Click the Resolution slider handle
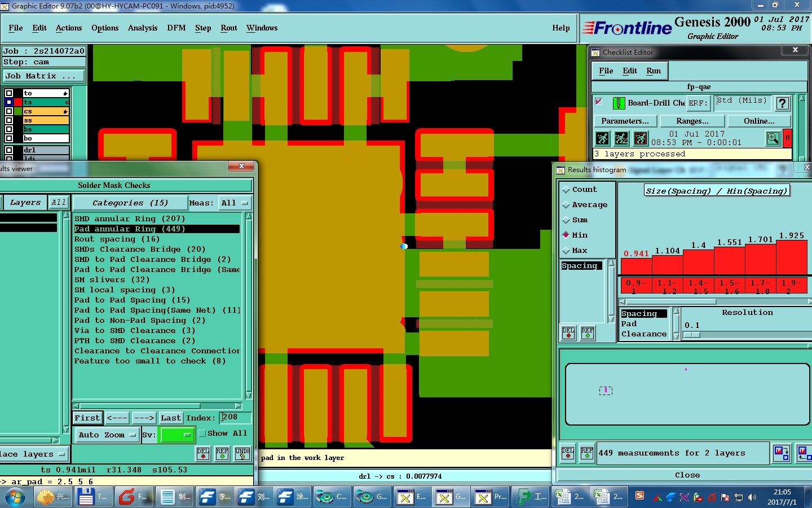This screenshot has height=508, width=812. pyautogui.click(x=692, y=335)
